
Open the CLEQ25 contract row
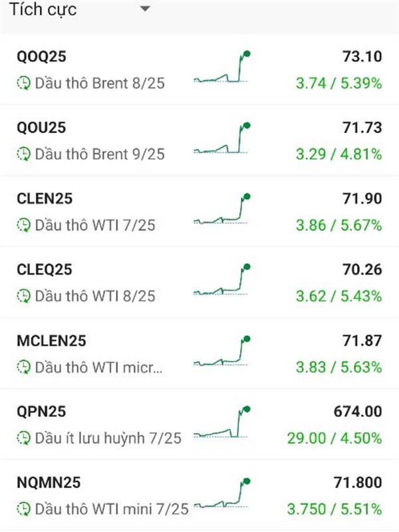click(x=199, y=282)
